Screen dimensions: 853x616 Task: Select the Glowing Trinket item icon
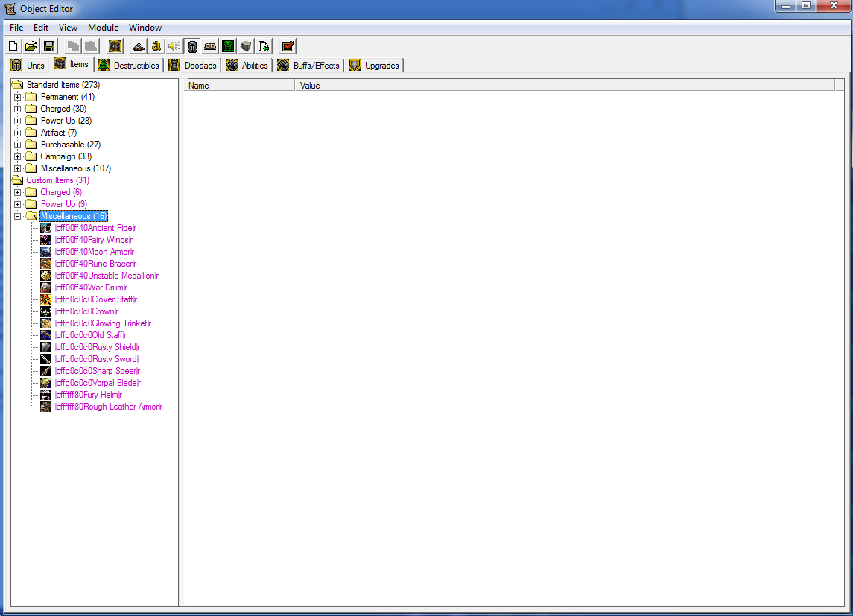coord(45,323)
